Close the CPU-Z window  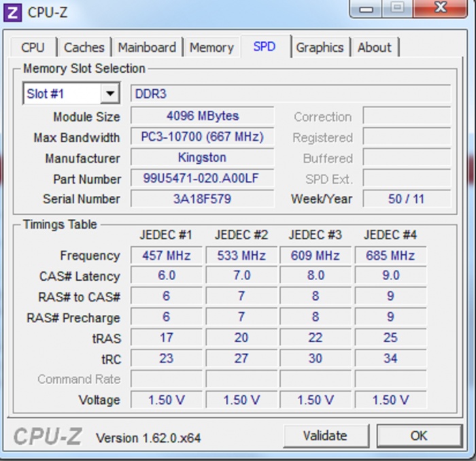click(x=440, y=8)
